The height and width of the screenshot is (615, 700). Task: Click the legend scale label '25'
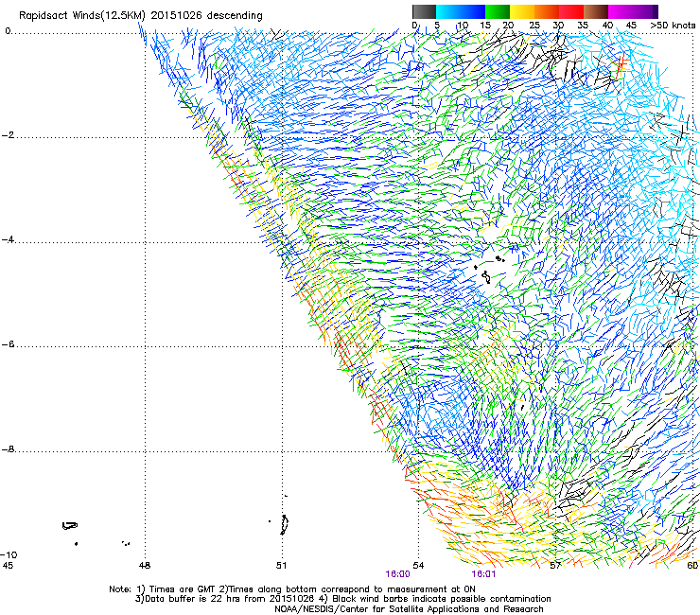534,26
